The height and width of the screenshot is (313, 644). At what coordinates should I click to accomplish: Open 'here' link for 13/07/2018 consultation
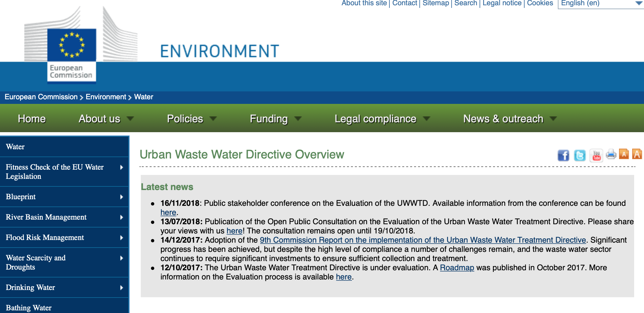(235, 231)
